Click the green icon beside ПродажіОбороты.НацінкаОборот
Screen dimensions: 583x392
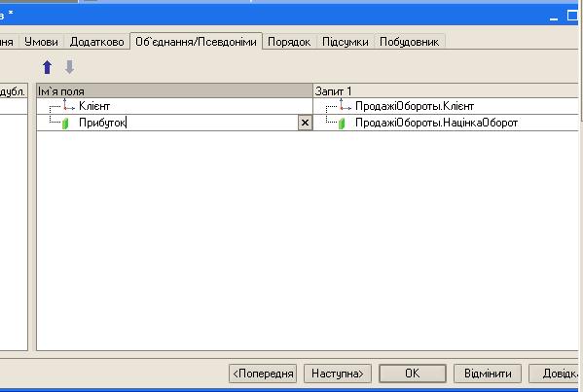tap(342, 123)
